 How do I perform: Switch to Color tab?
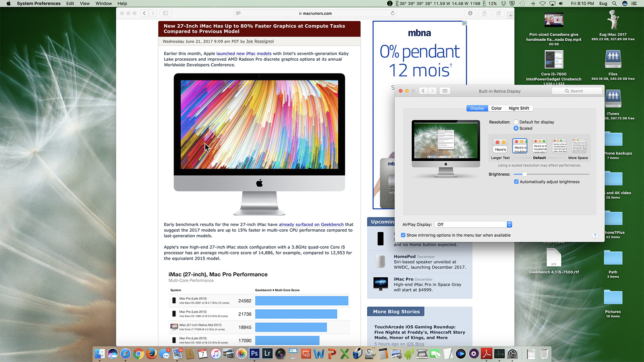tap(496, 108)
